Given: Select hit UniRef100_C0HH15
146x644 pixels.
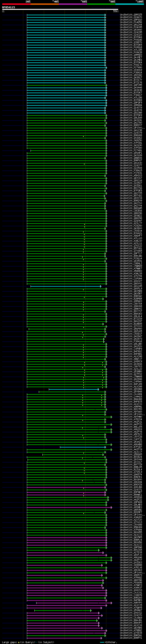Looking at the screenshot, I should [x=131, y=397].
